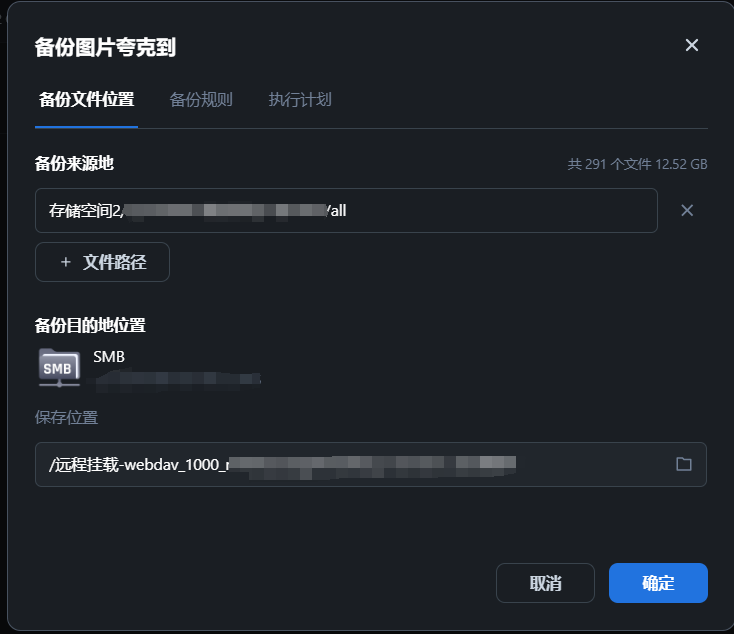This screenshot has width=734, height=634.
Task: Select the 备份文件位置 tab
Action: pos(87,100)
